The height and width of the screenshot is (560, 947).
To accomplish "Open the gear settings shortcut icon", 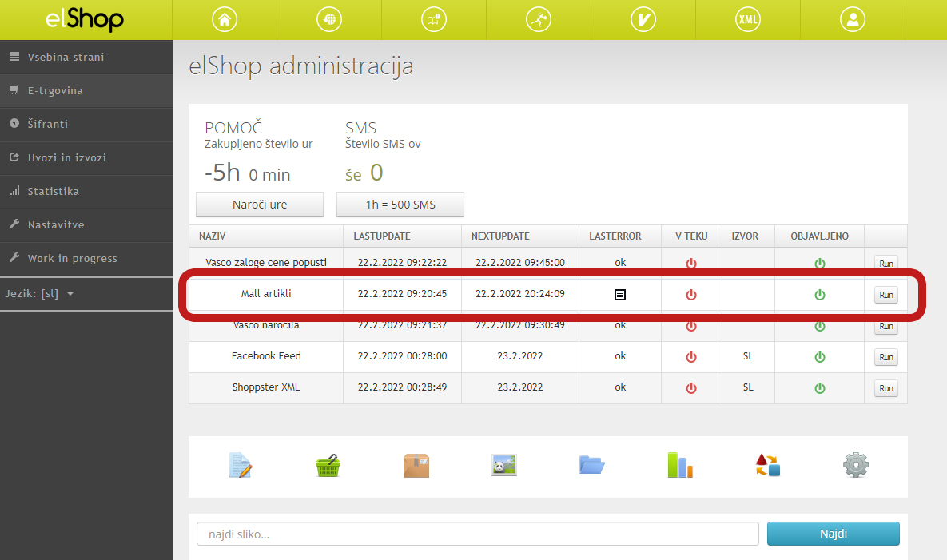I will click(x=856, y=465).
